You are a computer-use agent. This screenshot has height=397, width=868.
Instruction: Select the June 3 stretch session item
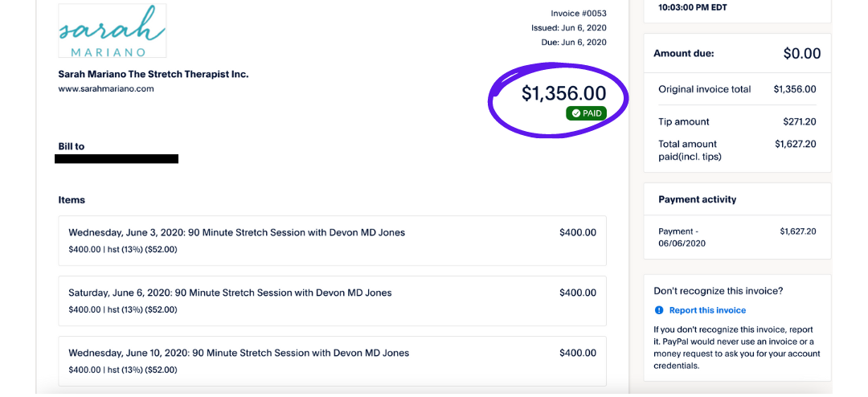point(332,240)
